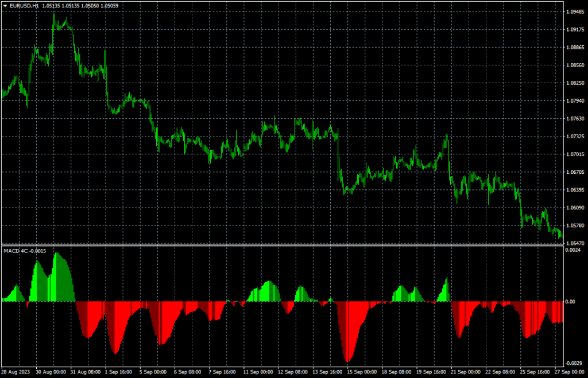Click the 1.09485 price axis label
Viewport: 588px width, 378px height.
pos(575,12)
